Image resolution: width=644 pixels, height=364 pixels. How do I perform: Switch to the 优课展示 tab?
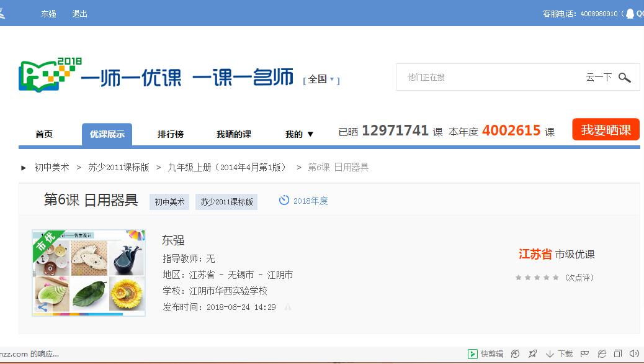(x=107, y=134)
